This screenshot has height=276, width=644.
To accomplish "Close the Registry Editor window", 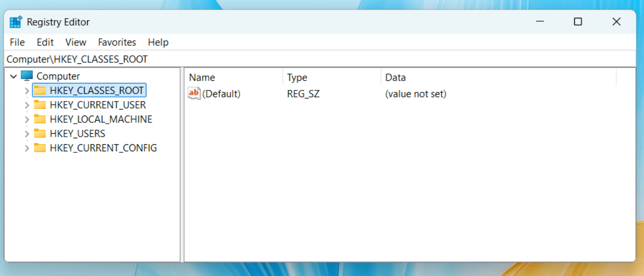I will click(x=616, y=22).
